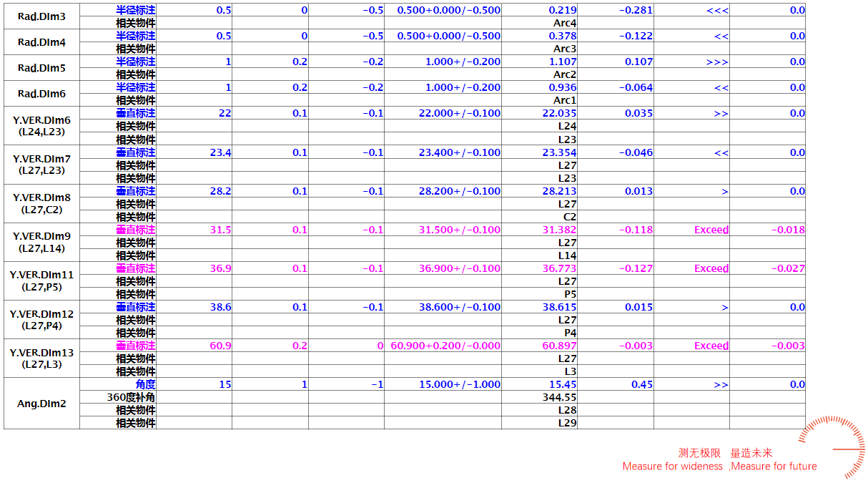Click nominal value 23.4

coord(221,152)
